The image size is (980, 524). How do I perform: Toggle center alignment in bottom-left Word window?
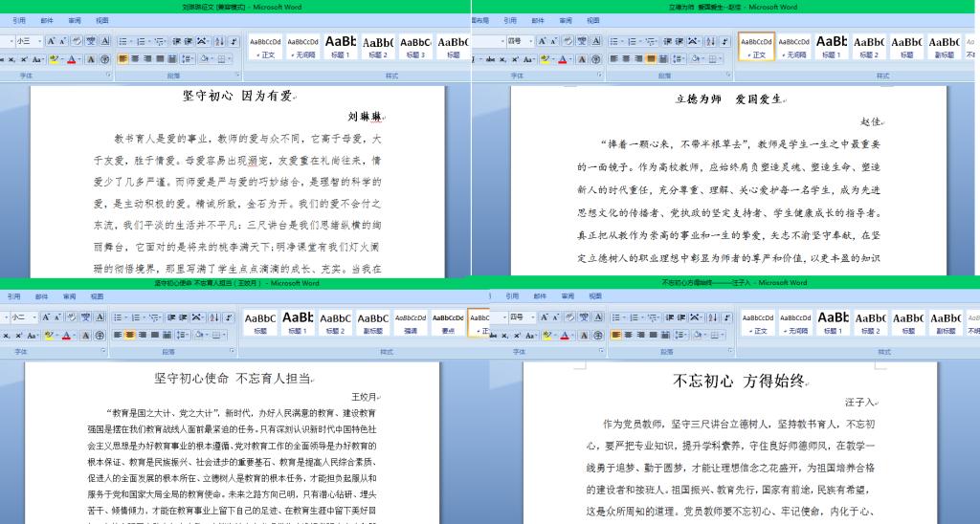[x=130, y=335]
